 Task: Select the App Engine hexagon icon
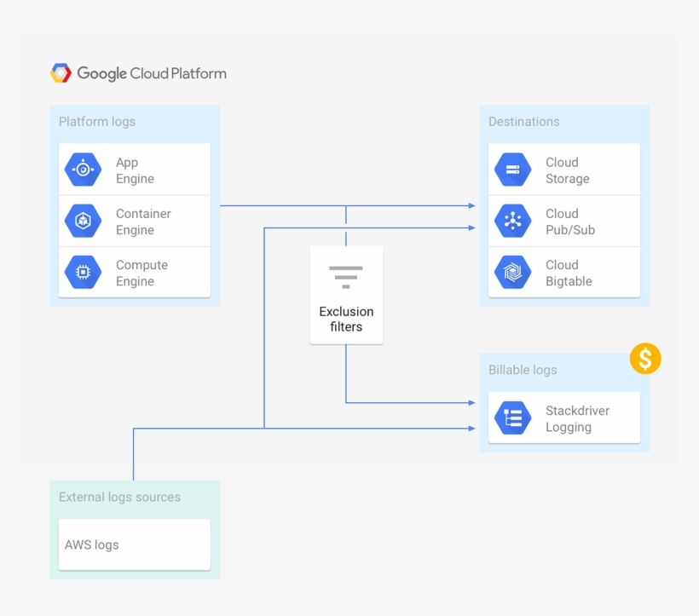click(83, 168)
